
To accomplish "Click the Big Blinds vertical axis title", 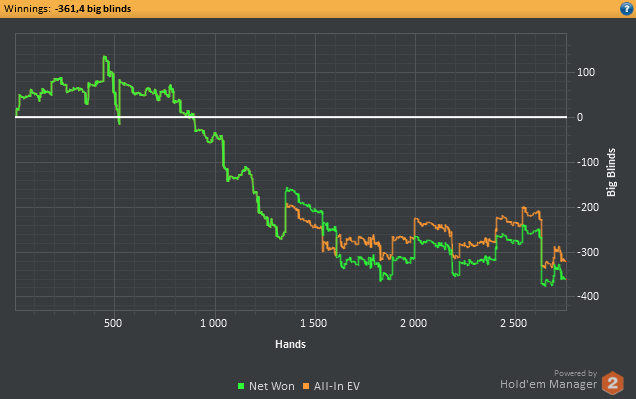I will 611,172.
